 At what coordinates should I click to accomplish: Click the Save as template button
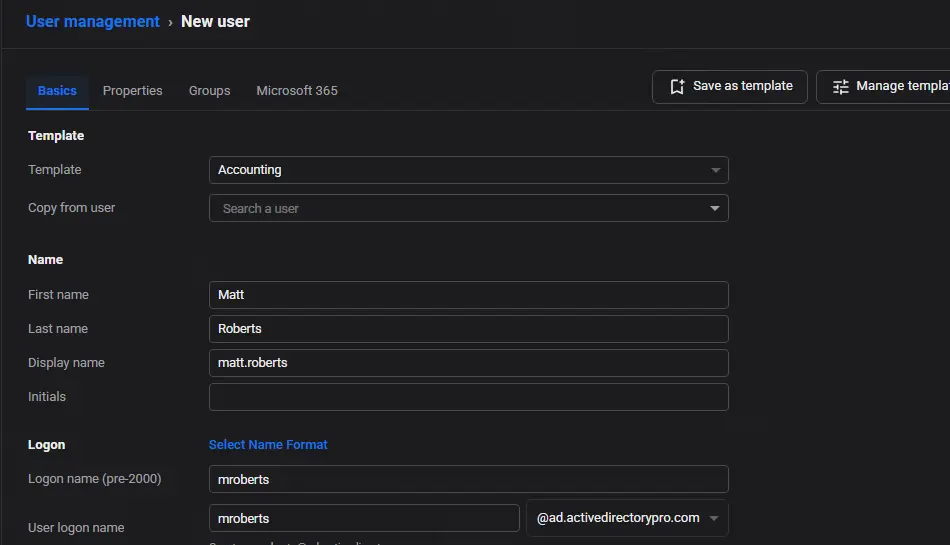coord(729,87)
